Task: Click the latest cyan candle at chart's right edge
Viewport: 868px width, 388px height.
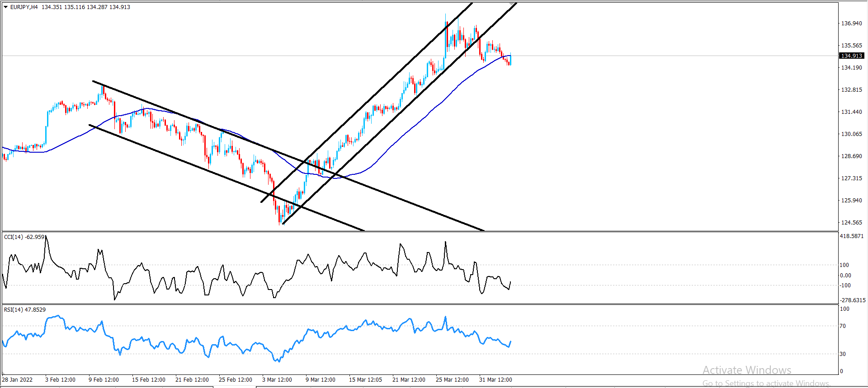Action: pos(510,60)
